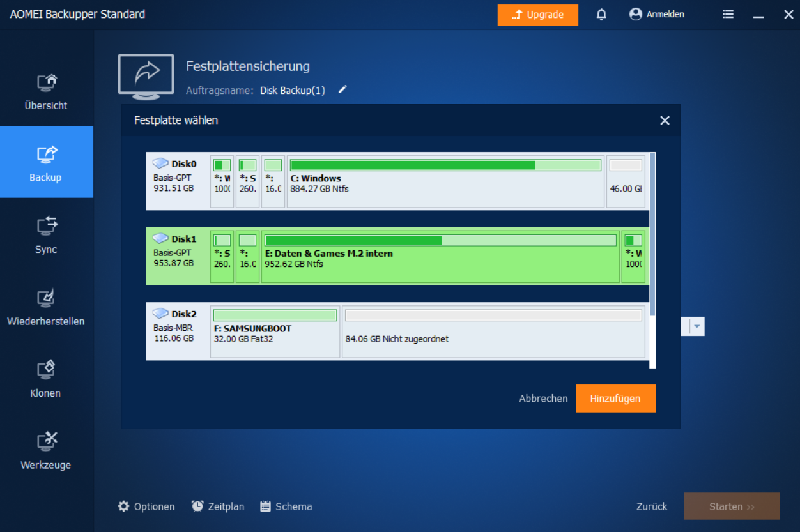Click the orange Upgrade button
The width and height of the screenshot is (800, 532).
click(538, 15)
